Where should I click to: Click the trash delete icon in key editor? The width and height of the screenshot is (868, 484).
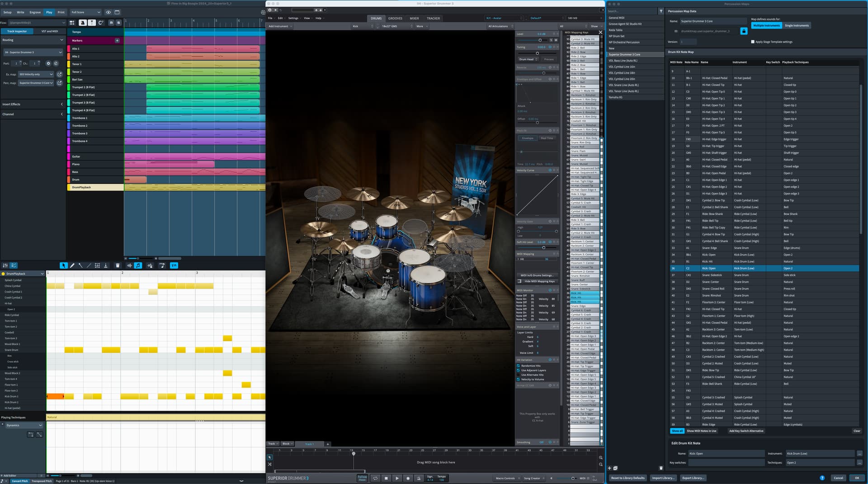(118, 266)
